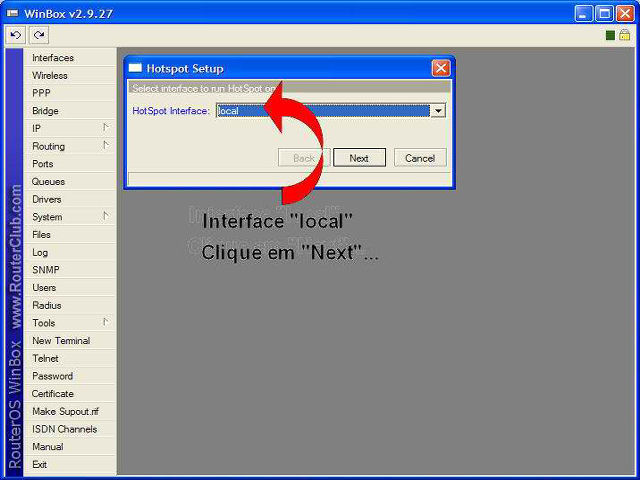Open the Radius menu item
The image size is (640, 480).
[70, 305]
